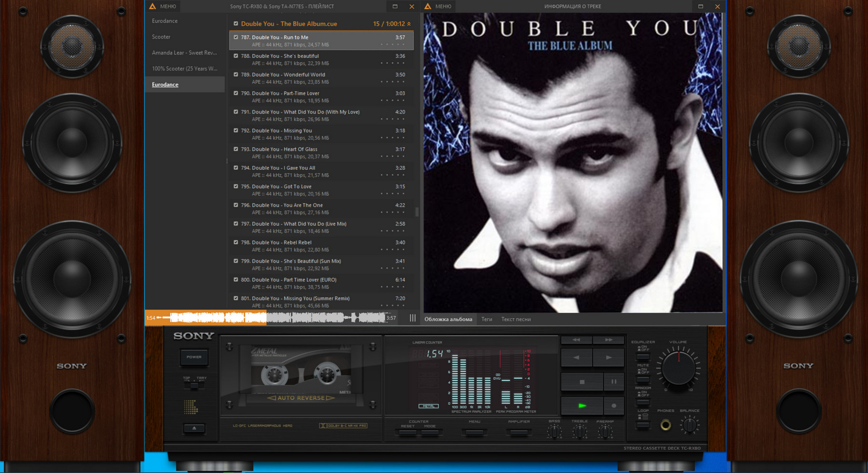
Task: Click the PHONES headphone jack
Action: 665,425
